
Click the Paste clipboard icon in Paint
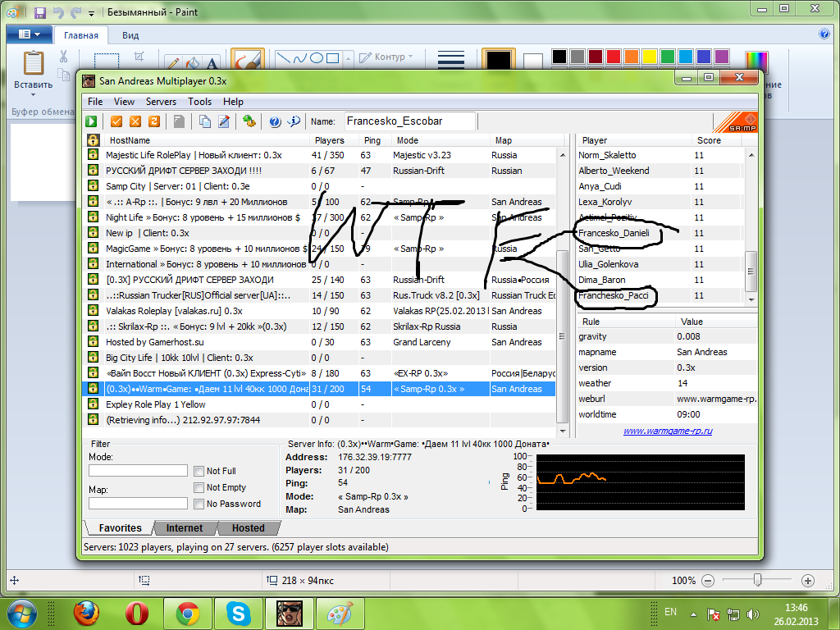pos(33,63)
